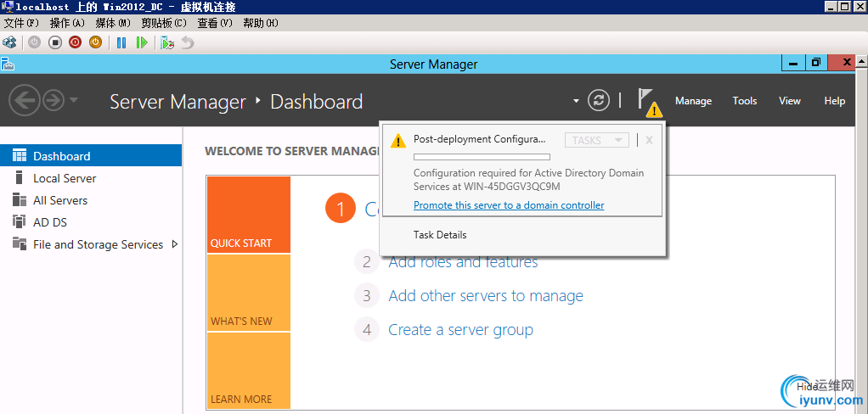Click the Server Manager title bar app icon

(8, 64)
